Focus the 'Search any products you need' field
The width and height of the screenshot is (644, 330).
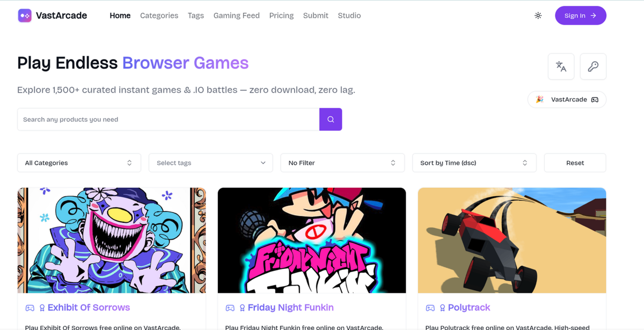point(169,119)
